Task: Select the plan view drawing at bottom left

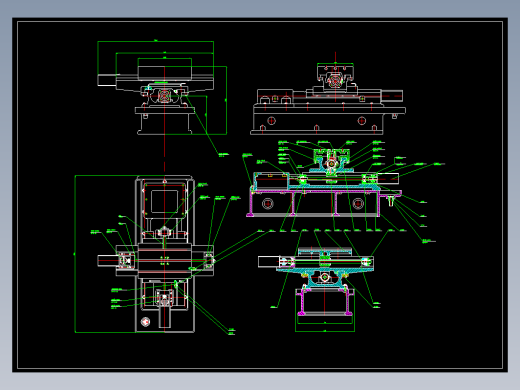Action: coord(156,254)
